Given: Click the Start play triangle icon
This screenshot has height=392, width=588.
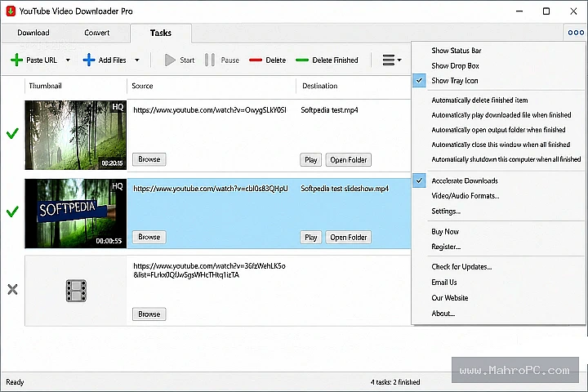Looking at the screenshot, I should tap(170, 60).
